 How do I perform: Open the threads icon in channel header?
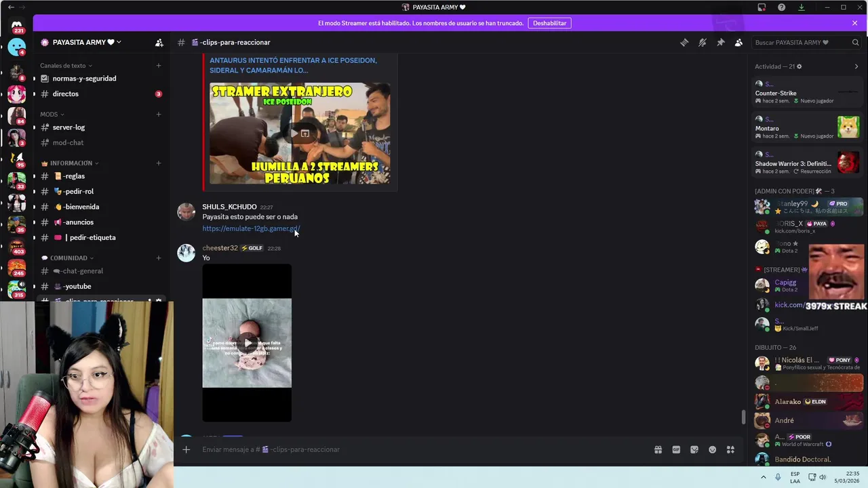(684, 42)
